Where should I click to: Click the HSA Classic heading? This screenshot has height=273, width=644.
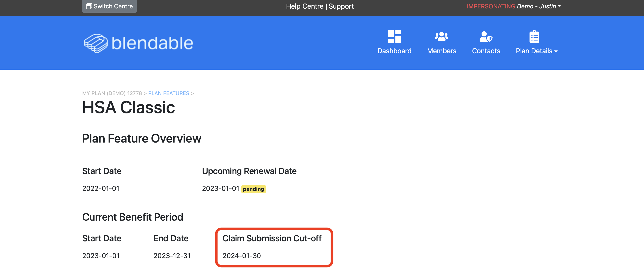pos(129,107)
